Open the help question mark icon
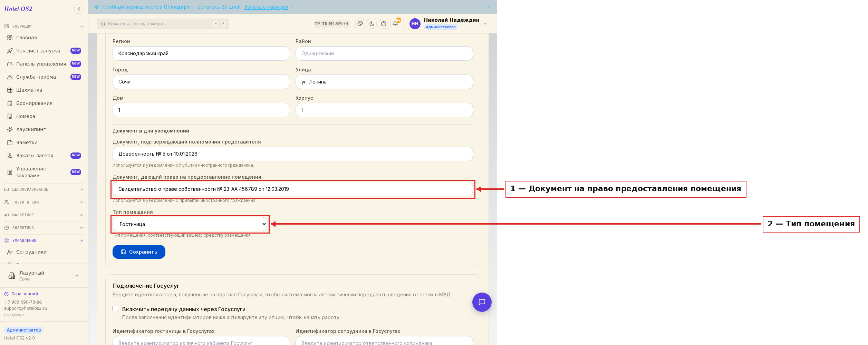Screen dimensions: 868x345 click(x=384, y=24)
